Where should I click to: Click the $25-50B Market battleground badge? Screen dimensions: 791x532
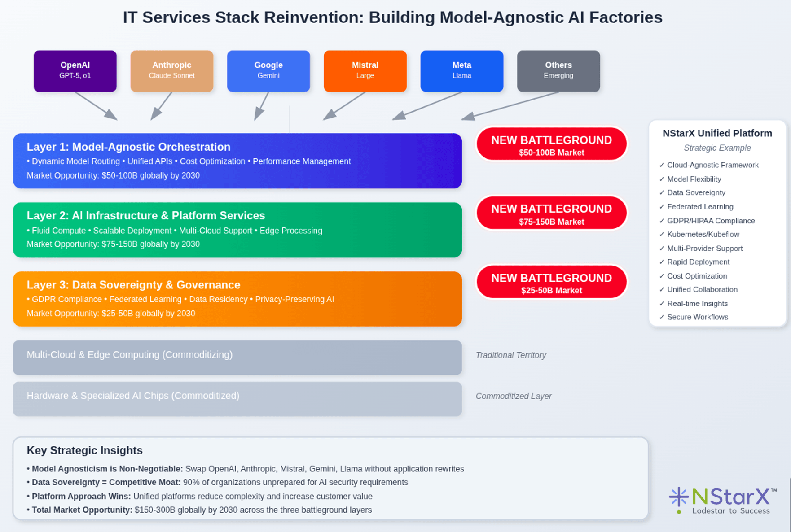[x=551, y=282]
